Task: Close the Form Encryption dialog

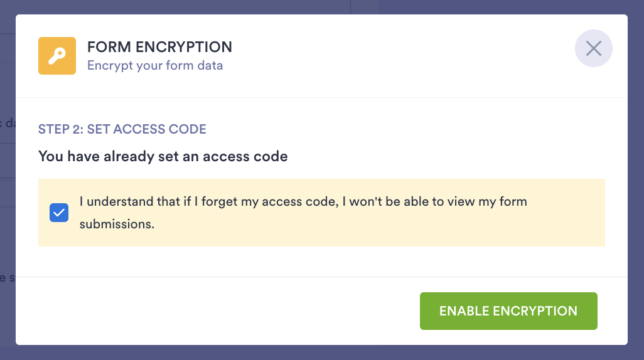Action: [x=593, y=48]
